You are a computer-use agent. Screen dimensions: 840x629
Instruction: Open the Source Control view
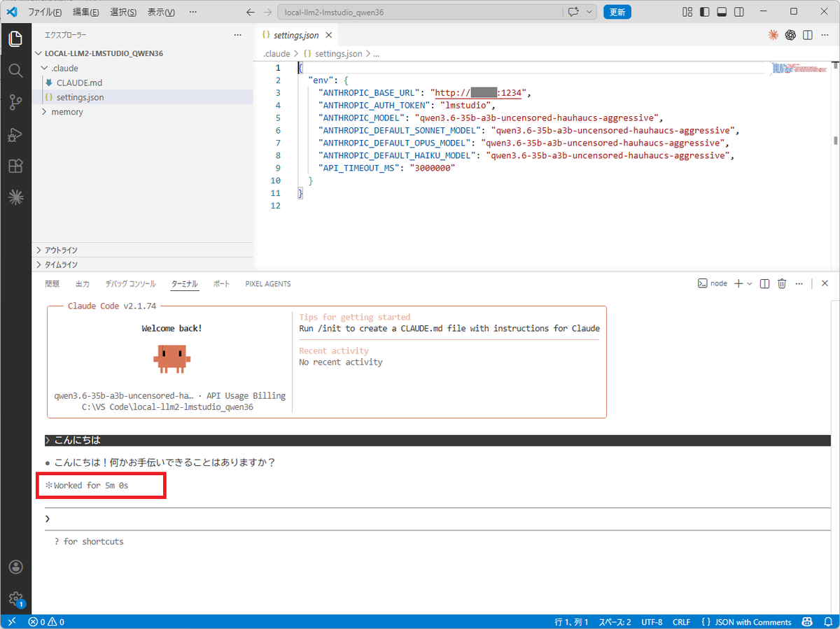15,103
